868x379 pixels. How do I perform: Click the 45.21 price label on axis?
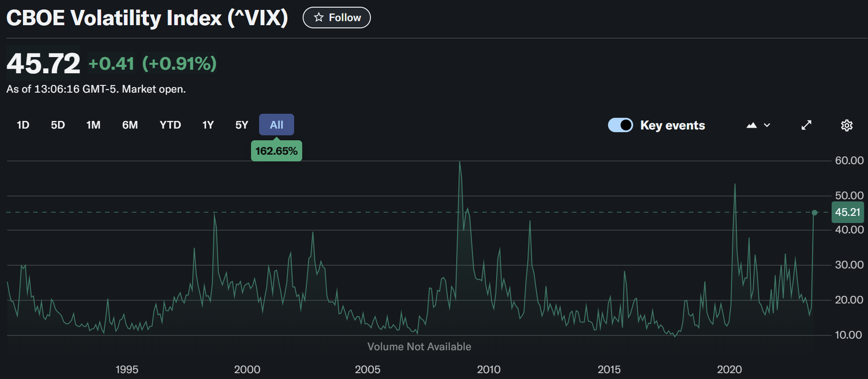coord(848,212)
